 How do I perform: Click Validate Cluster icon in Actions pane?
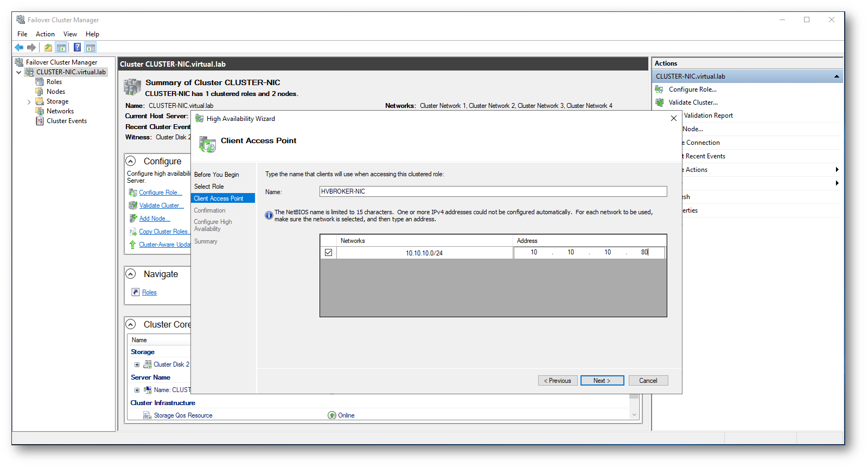[x=660, y=102]
